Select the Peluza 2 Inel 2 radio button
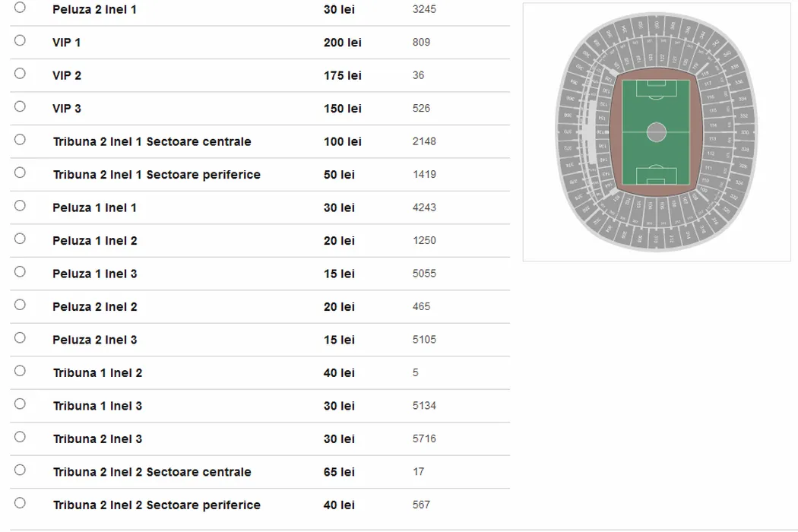The image size is (798, 532). click(20, 305)
